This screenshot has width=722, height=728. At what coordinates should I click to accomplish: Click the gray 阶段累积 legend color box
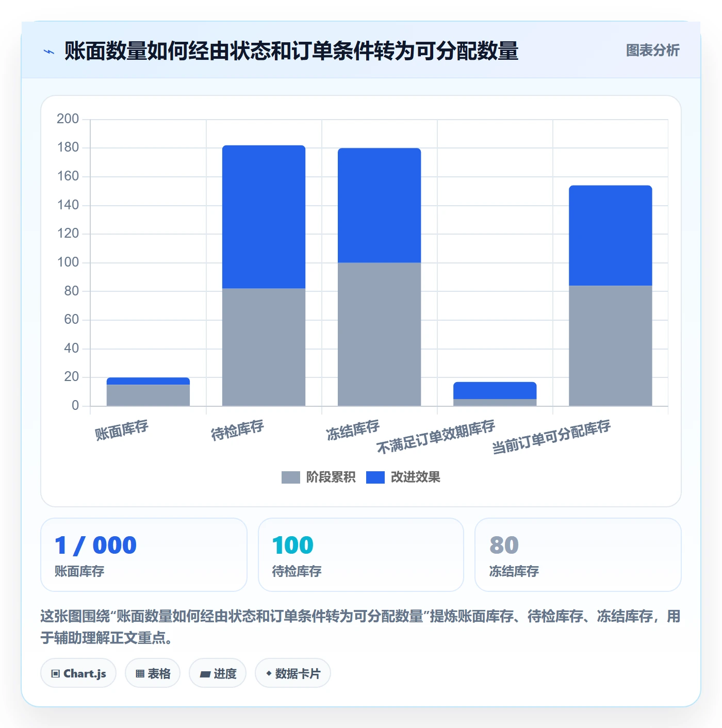290,477
